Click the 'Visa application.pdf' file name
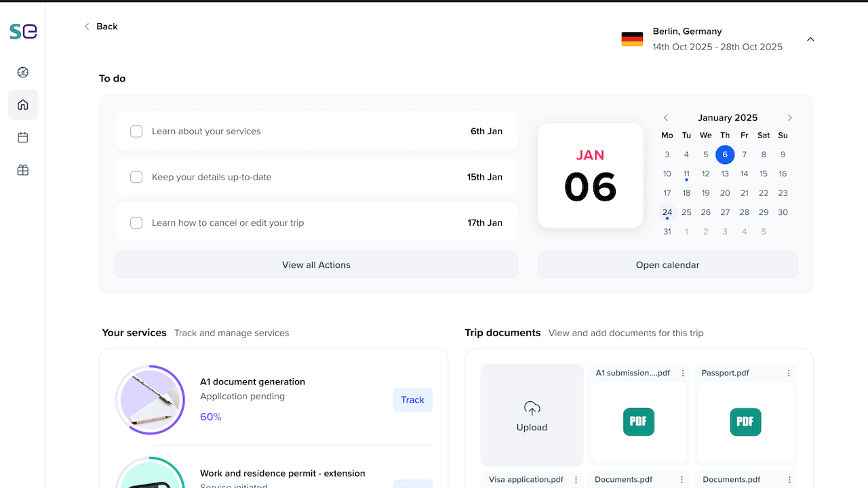Viewport: 868px width, 488px height. coord(526,479)
